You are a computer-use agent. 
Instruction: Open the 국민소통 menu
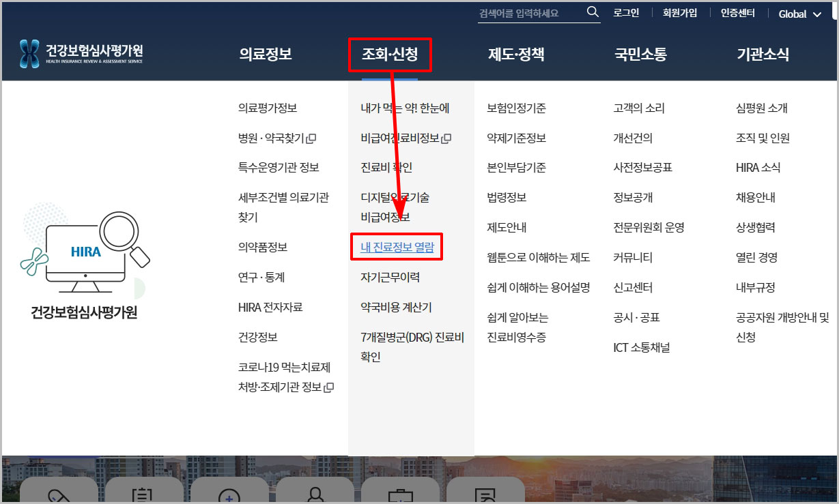pos(640,55)
